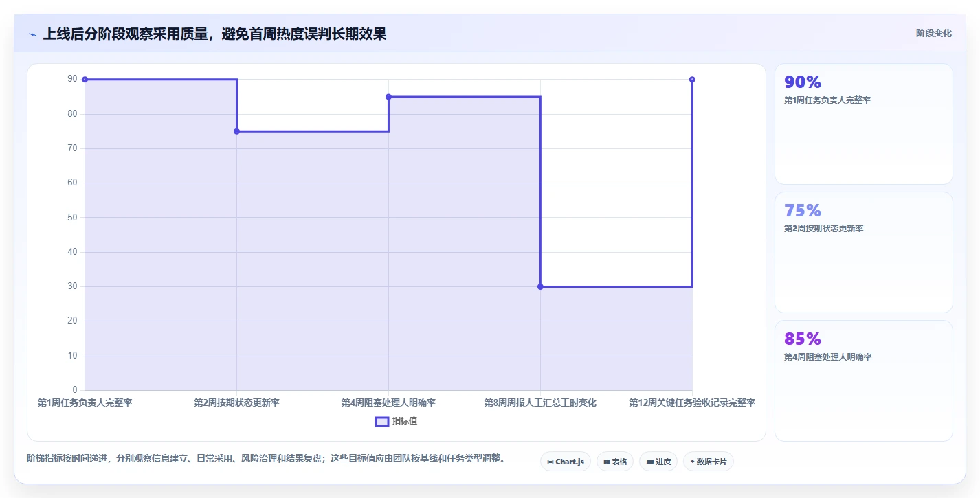Viewport: 980px width, 498px height.
Task: Click x-axis label 第12周关键任务验收记录完整率
Action: click(692, 403)
